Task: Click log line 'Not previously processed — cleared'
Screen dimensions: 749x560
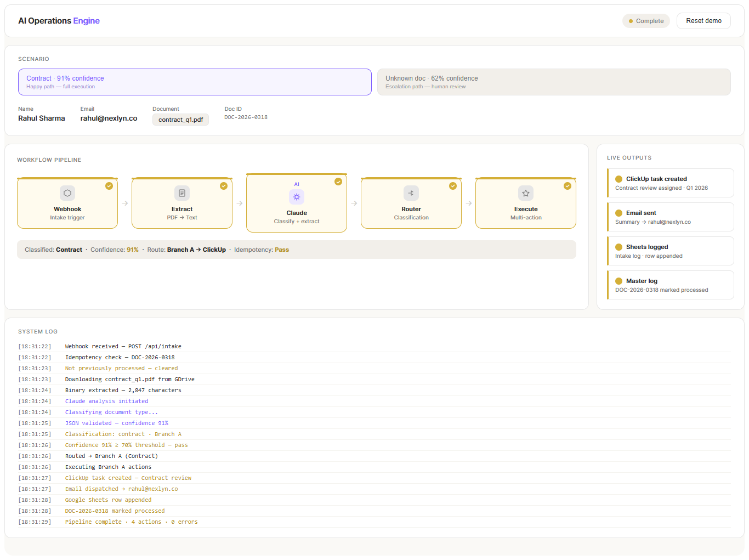Action: pyautogui.click(x=121, y=369)
